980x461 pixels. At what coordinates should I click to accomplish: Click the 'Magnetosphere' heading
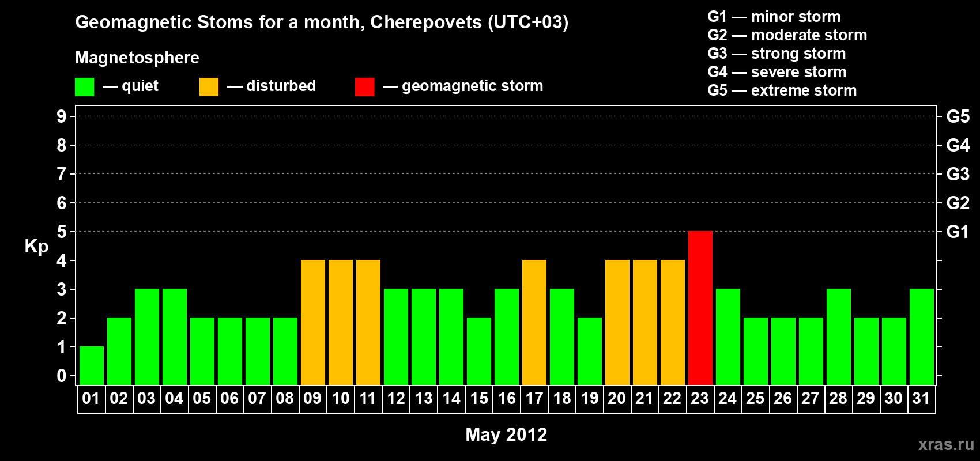click(x=137, y=58)
